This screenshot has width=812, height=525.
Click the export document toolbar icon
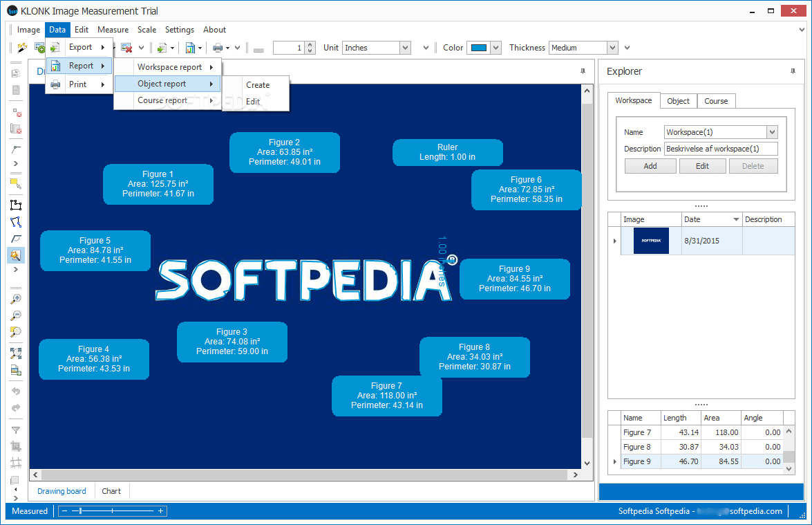(x=162, y=48)
